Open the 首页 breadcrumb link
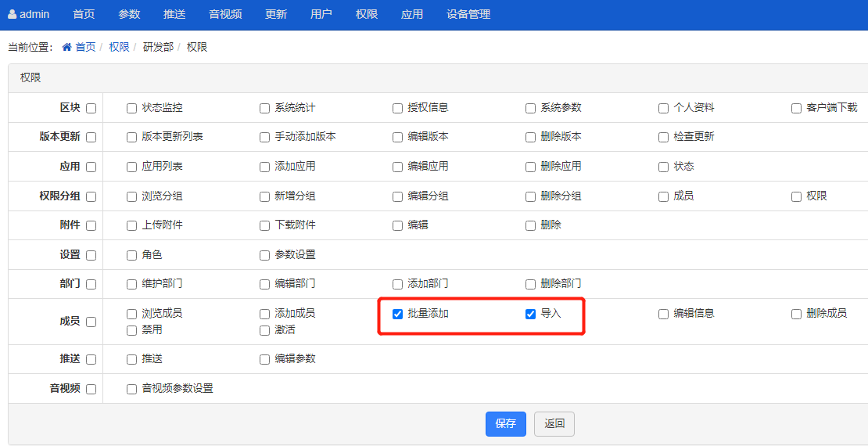The image size is (868, 446). [85, 47]
